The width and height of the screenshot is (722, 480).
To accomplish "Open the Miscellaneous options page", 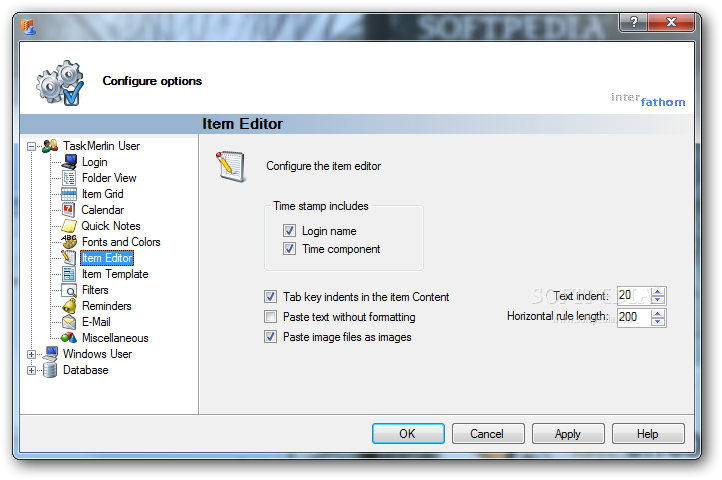I will (x=115, y=338).
